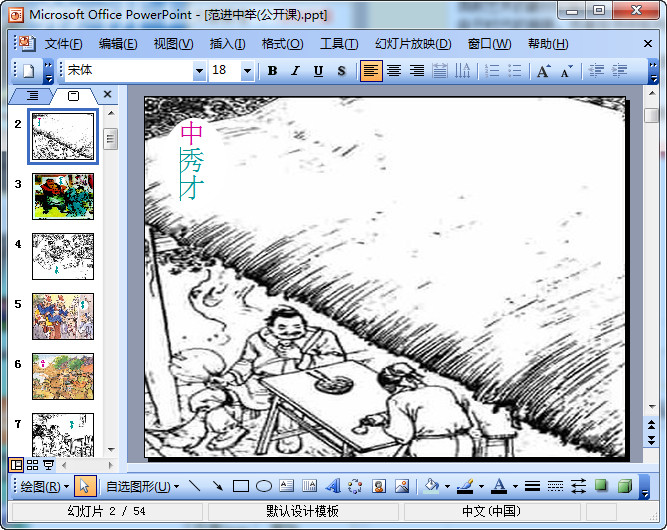The image size is (667, 530).
Task: Select slide 6 thumbnail
Action: pos(63,376)
